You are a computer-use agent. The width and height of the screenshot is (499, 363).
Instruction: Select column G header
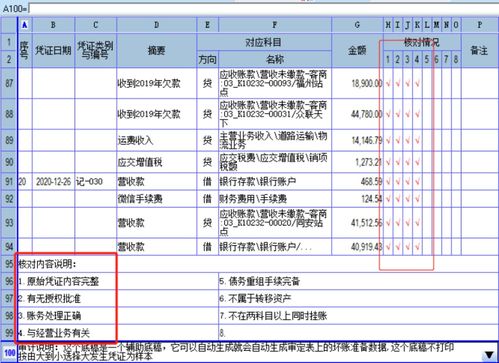pos(357,25)
